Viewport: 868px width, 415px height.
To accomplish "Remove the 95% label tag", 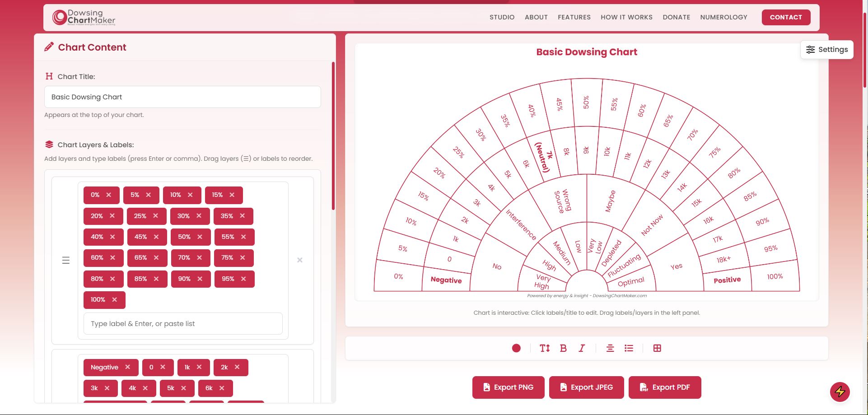I will click(x=243, y=279).
